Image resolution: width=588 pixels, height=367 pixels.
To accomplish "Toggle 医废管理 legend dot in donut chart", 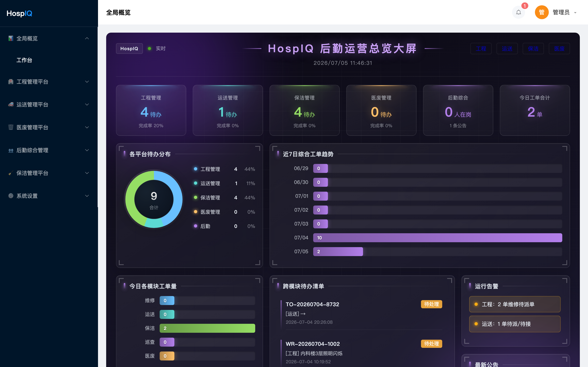I will pos(196,212).
